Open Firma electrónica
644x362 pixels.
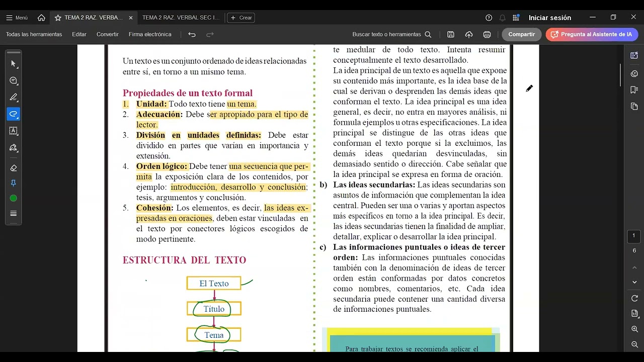(150, 34)
